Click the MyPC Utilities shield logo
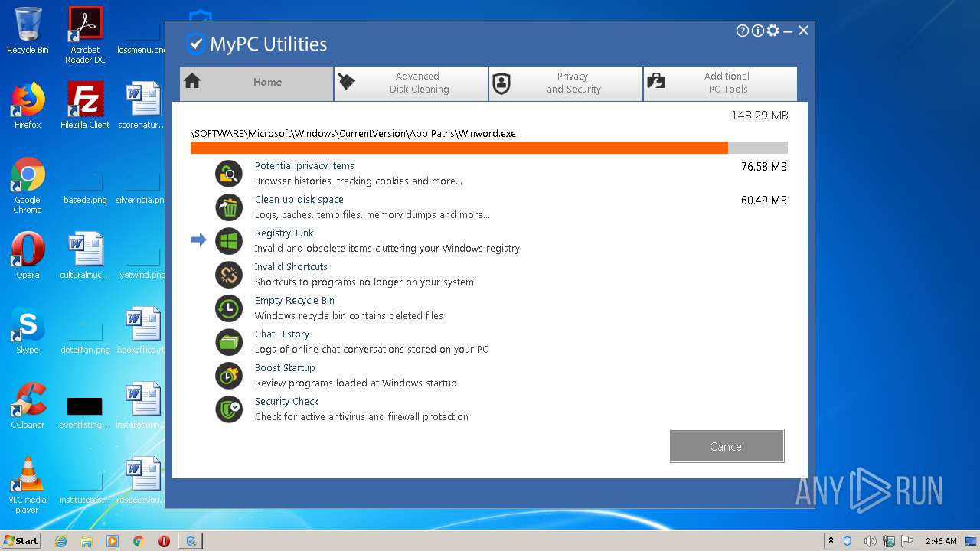The width and height of the screenshot is (980, 551). 196,44
